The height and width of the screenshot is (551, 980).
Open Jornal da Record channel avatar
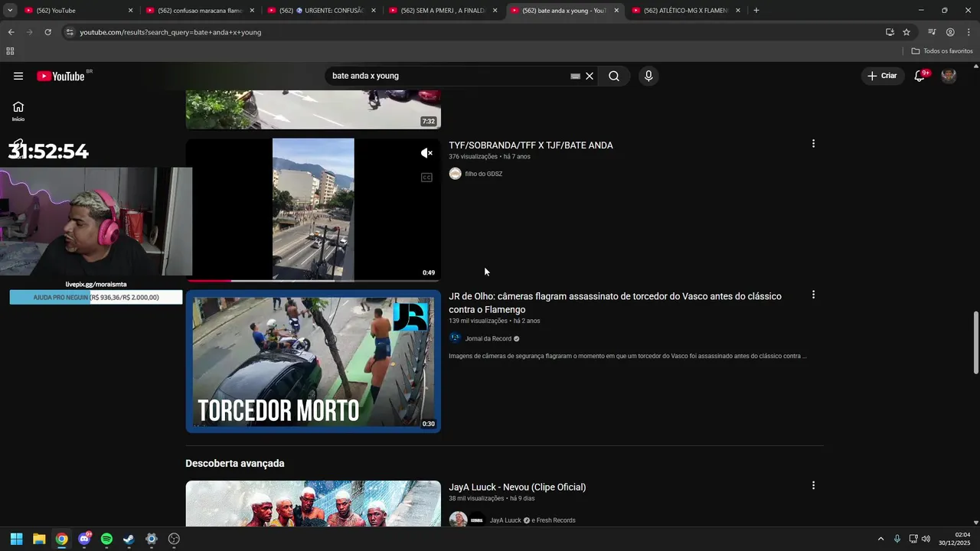(x=455, y=338)
